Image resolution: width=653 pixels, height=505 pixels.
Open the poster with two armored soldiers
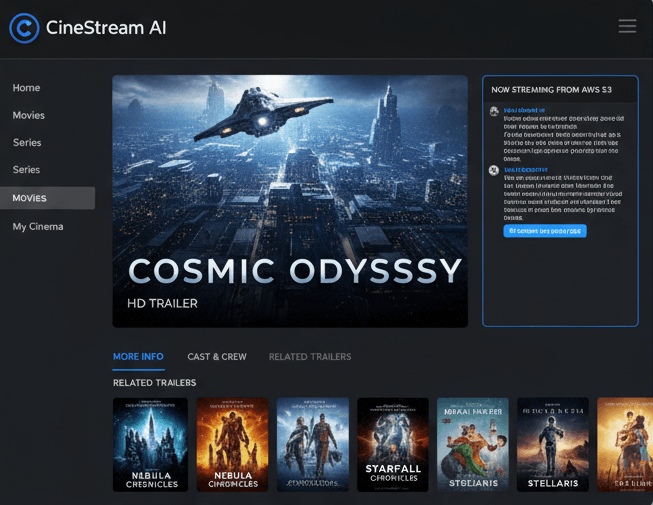coord(313,445)
